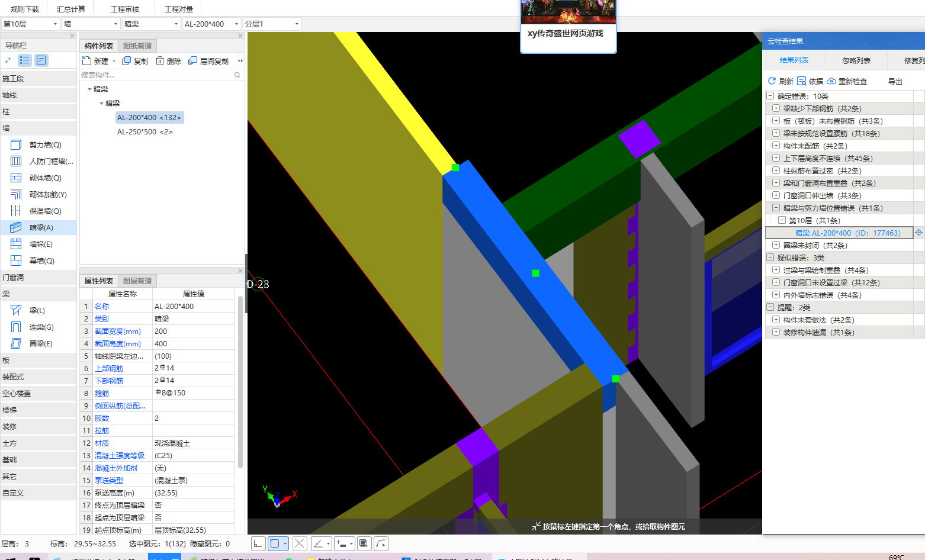Screen dimensions: 925x560
Task: Click the 搜索构件 search input field
Action: 157,75
